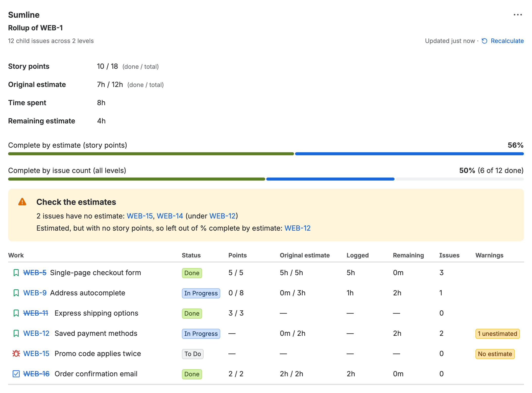The height and width of the screenshot is (393, 532).
Task: Click the 'Updated just now' timestamp
Action: 450,41
